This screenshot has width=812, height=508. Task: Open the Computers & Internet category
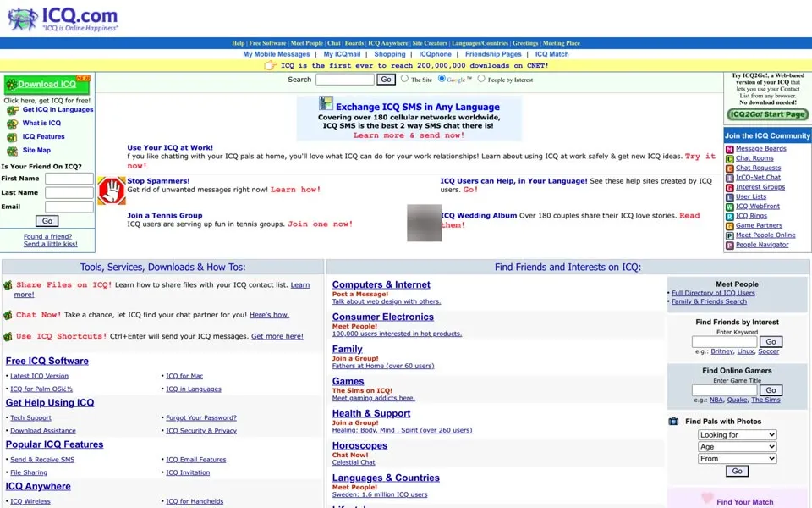(381, 284)
